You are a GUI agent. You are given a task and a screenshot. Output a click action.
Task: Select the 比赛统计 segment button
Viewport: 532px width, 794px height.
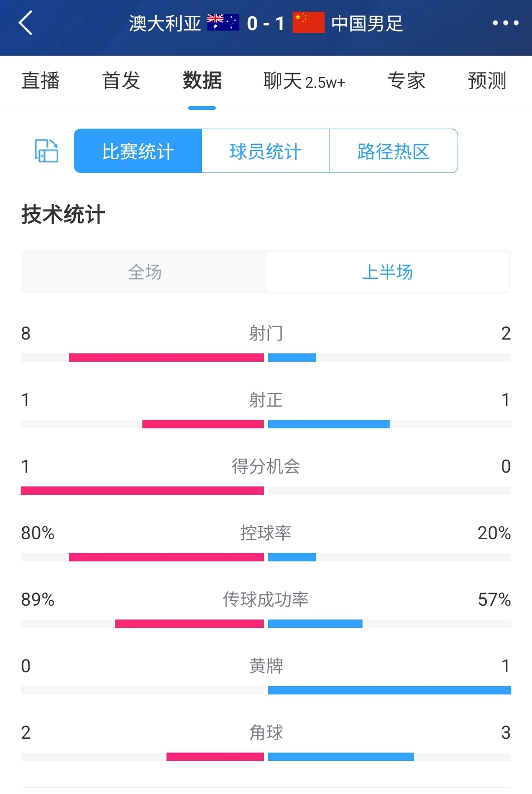[138, 151]
